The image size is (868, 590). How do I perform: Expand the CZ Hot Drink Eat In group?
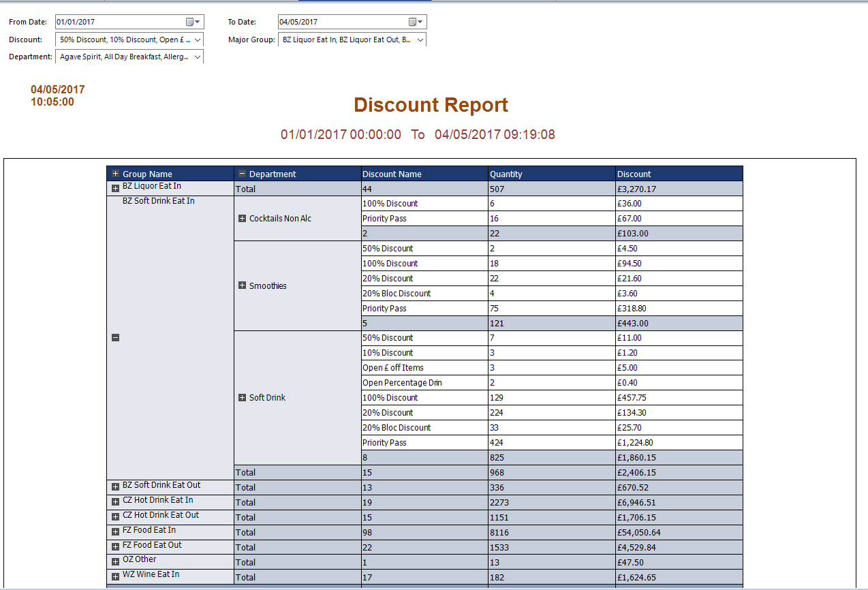point(116,502)
